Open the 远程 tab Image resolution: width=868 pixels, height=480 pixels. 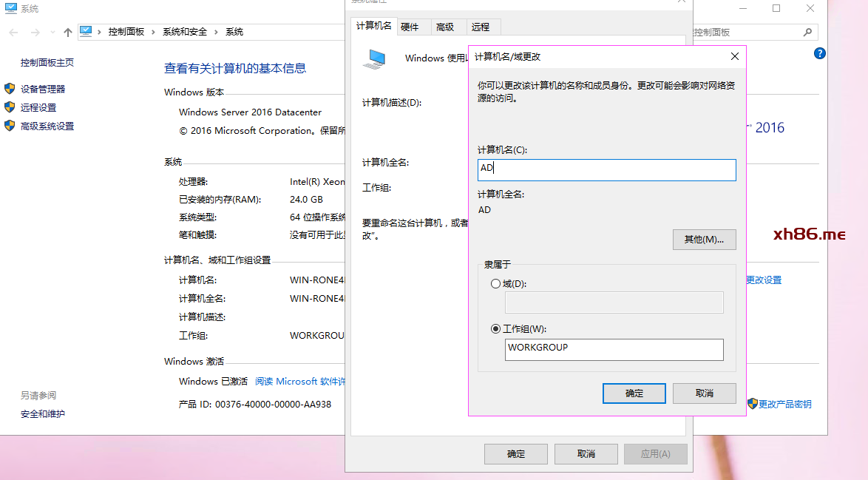(x=481, y=27)
